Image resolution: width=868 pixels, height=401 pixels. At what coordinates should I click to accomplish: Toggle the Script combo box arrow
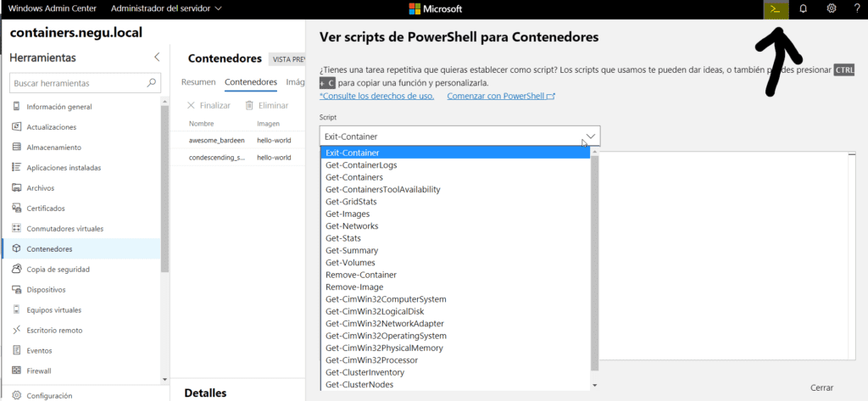(x=591, y=136)
